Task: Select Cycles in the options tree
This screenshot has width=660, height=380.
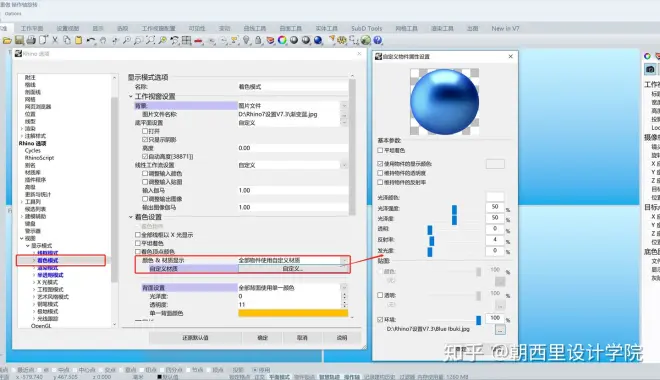Action: pos(33,151)
